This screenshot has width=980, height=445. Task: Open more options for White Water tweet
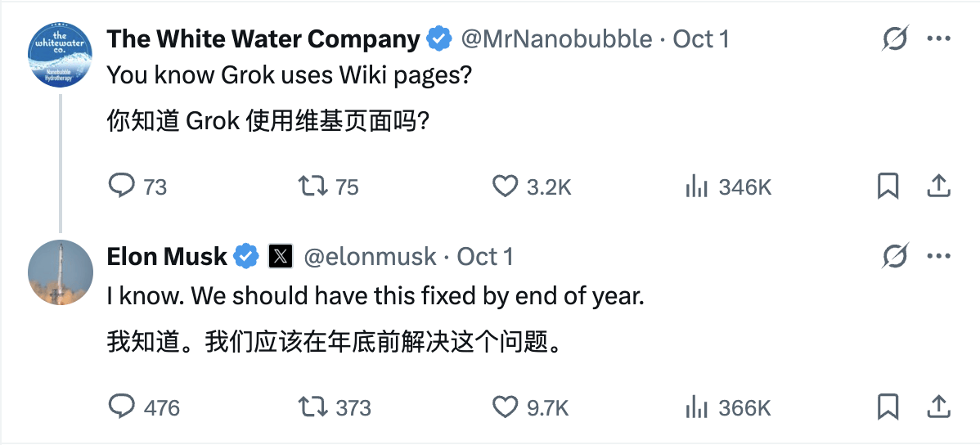pos(937,38)
